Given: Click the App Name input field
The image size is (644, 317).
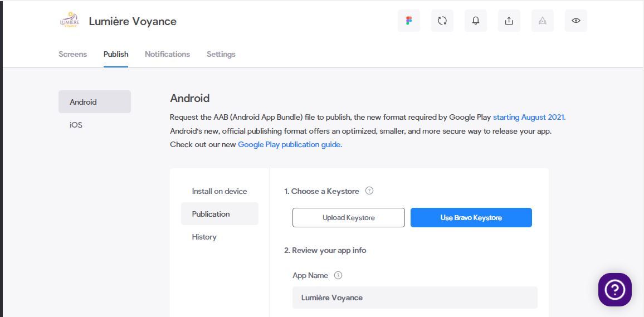Looking at the screenshot, I should coord(415,298).
